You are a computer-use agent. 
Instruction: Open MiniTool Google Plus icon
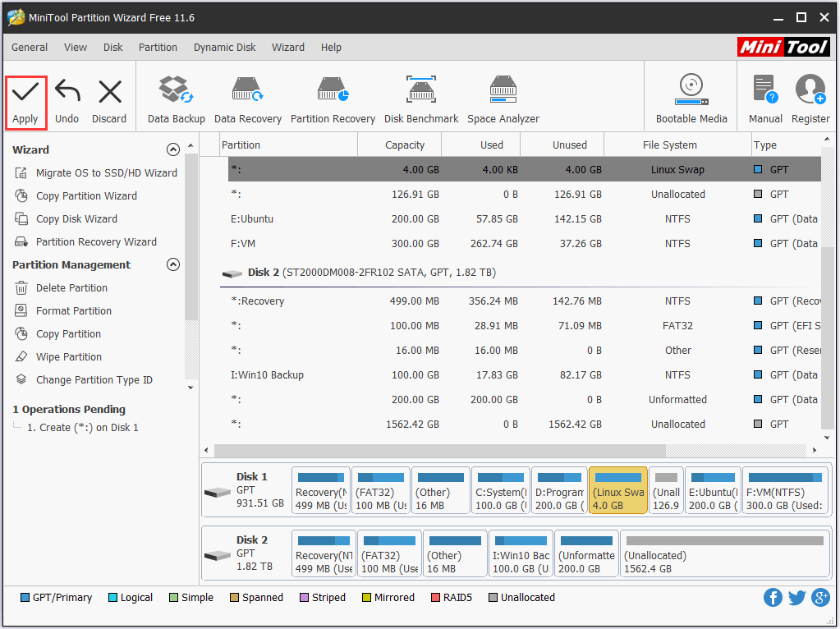(x=821, y=598)
